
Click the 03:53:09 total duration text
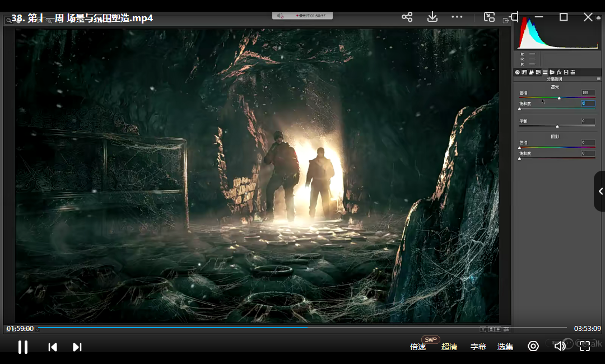click(x=587, y=329)
